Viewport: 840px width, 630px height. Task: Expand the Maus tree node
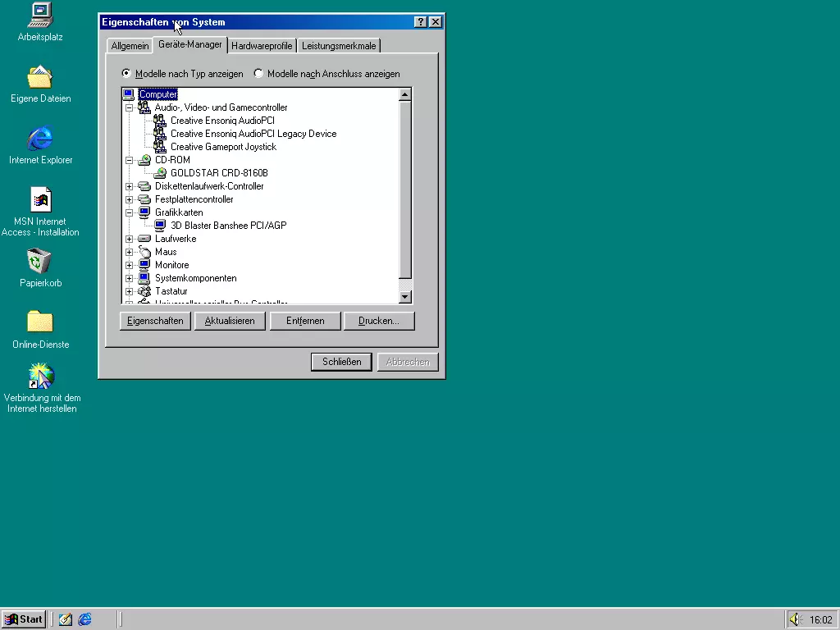[x=129, y=253]
